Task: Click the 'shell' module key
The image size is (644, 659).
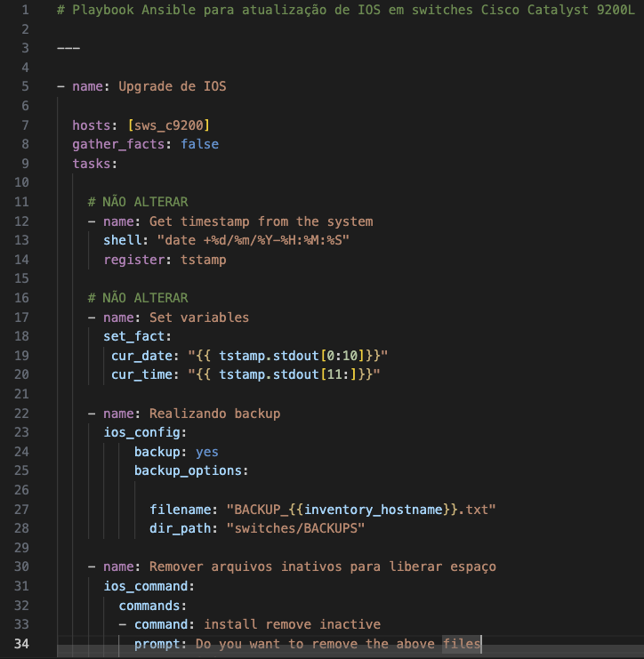Action: click(123, 240)
